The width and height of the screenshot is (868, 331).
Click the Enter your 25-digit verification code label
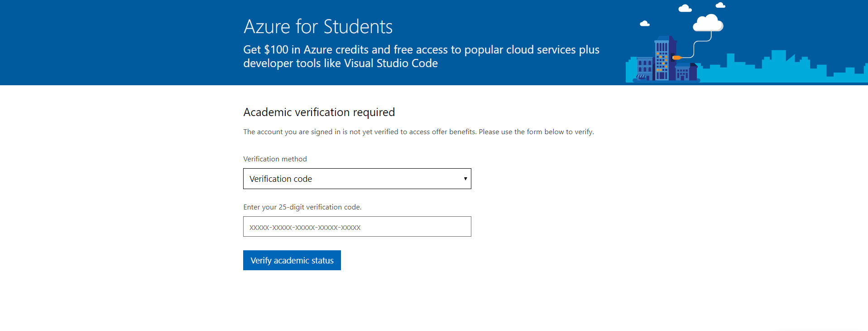tap(302, 207)
